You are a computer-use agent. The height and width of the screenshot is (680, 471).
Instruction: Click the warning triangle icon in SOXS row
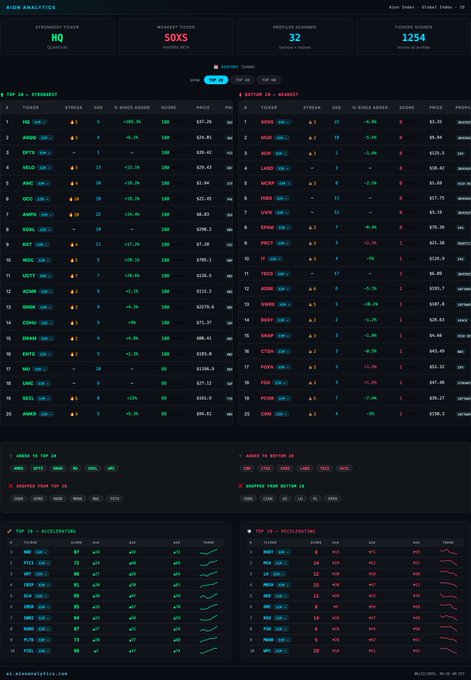tap(310, 122)
